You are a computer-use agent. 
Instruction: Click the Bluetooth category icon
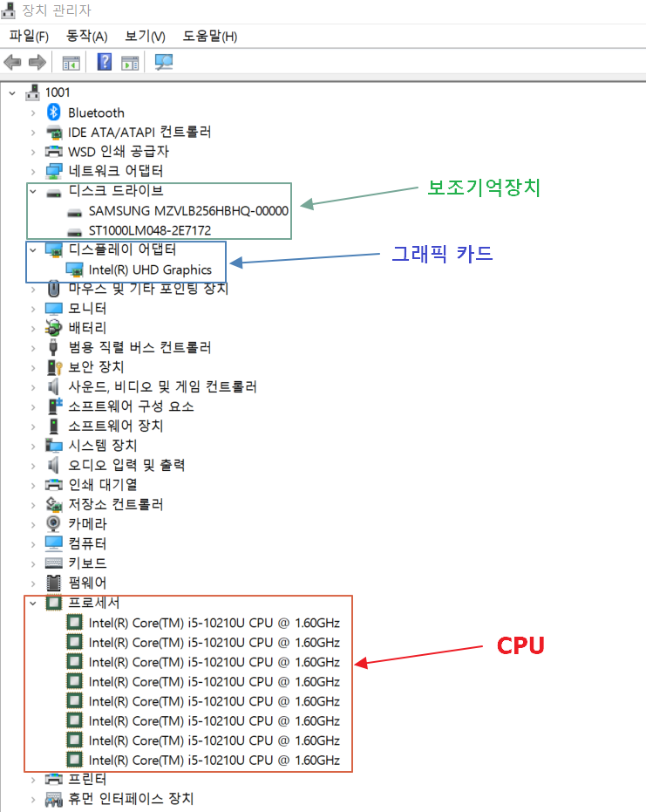(54, 112)
